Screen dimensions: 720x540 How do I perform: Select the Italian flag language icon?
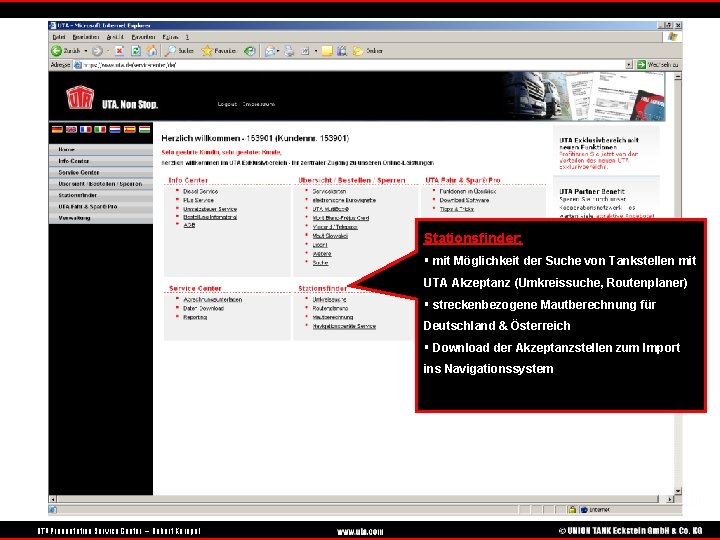click(100, 129)
